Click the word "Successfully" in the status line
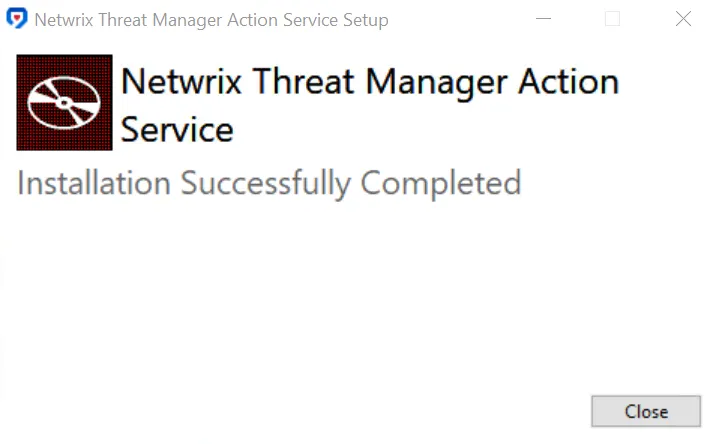 tap(266, 184)
